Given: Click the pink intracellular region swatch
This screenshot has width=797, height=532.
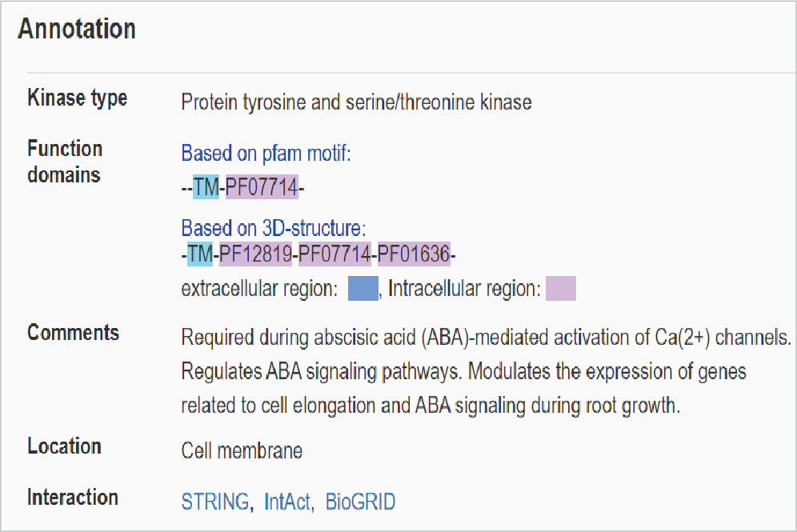Looking at the screenshot, I should pos(561,289).
